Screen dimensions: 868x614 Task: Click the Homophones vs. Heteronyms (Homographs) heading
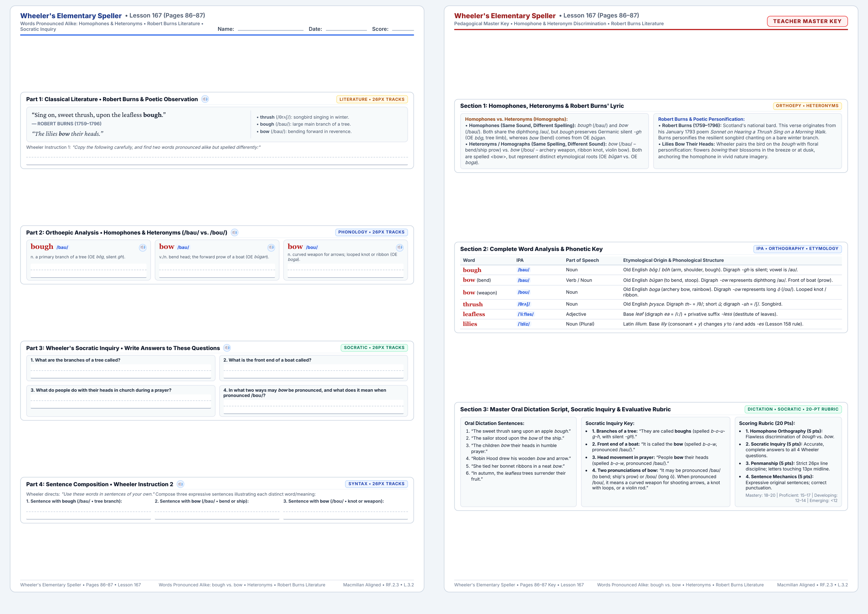coord(516,119)
